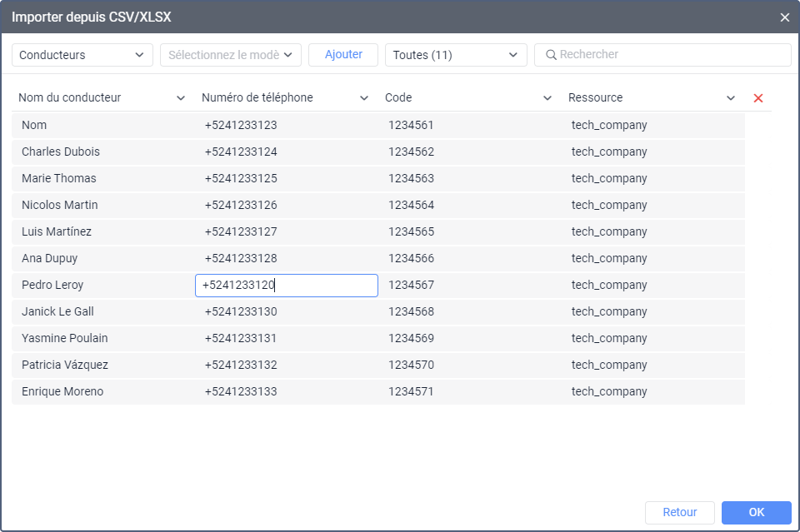This screenshot has width=800, height=532.
Task: Click phone number +5241233127
Action: pos(241,231)
